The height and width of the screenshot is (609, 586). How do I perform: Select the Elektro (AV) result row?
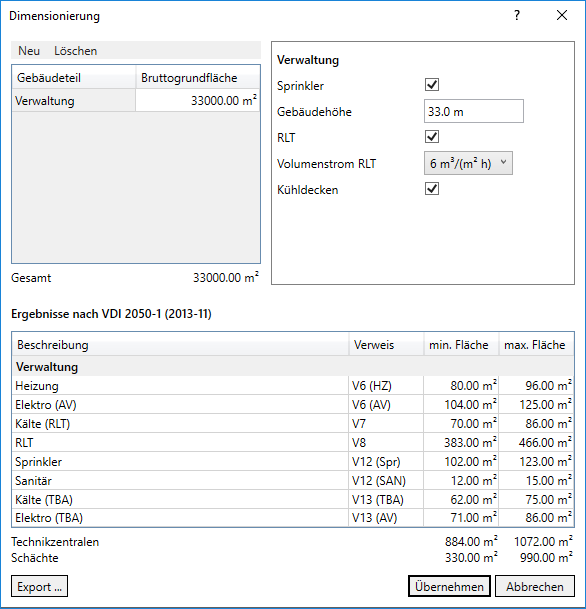point(293,405)
